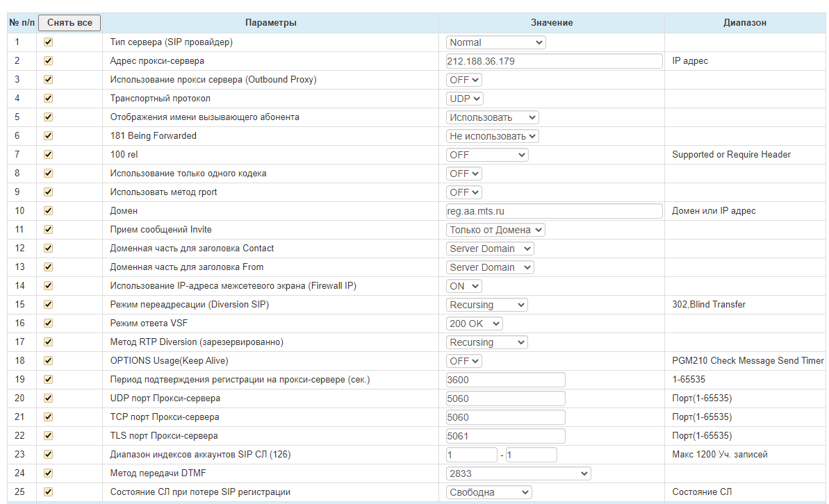The width and height of the screenshot is (829, 504).
Task: Expand the UDP transport protocol dropdown
Action: 464,99
